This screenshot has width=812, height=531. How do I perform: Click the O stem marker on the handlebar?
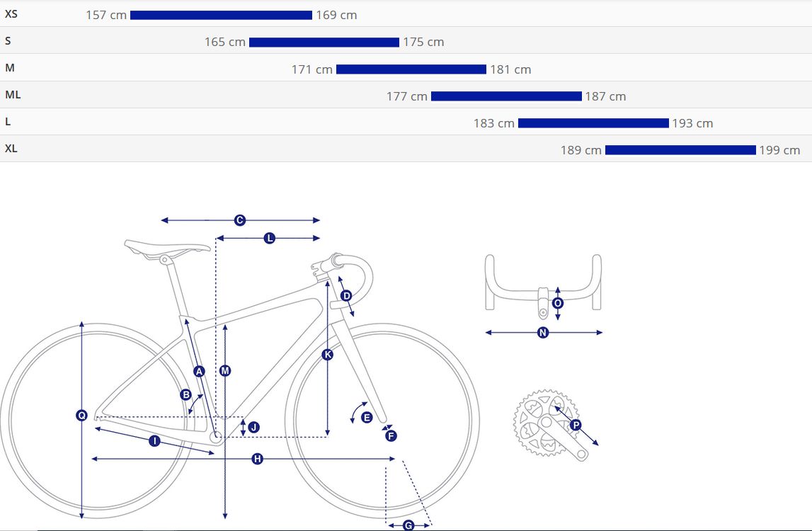pyautogui.click(x=558, y=303)
